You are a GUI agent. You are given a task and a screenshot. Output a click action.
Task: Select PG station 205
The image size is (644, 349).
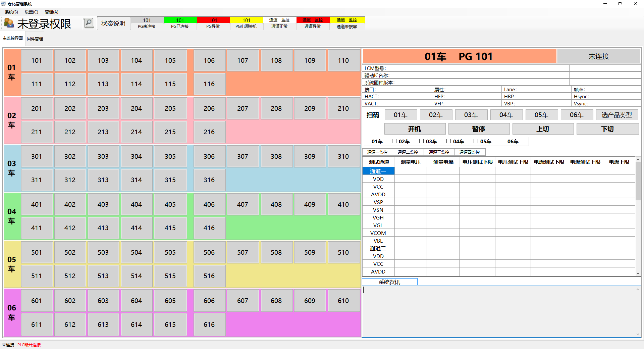[170, 108]
